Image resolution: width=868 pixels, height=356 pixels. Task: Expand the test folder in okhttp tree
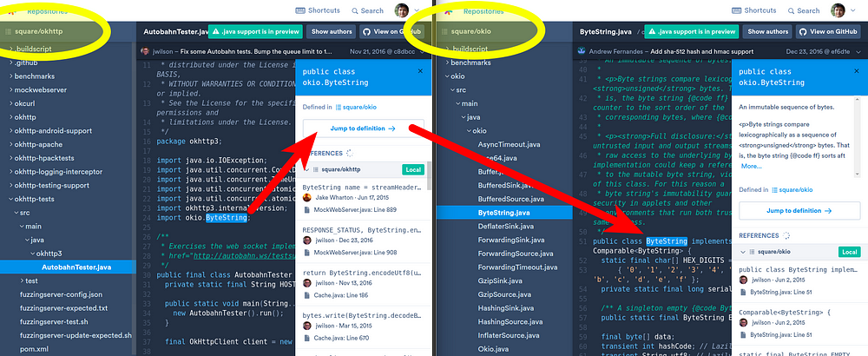pos(22,280)
